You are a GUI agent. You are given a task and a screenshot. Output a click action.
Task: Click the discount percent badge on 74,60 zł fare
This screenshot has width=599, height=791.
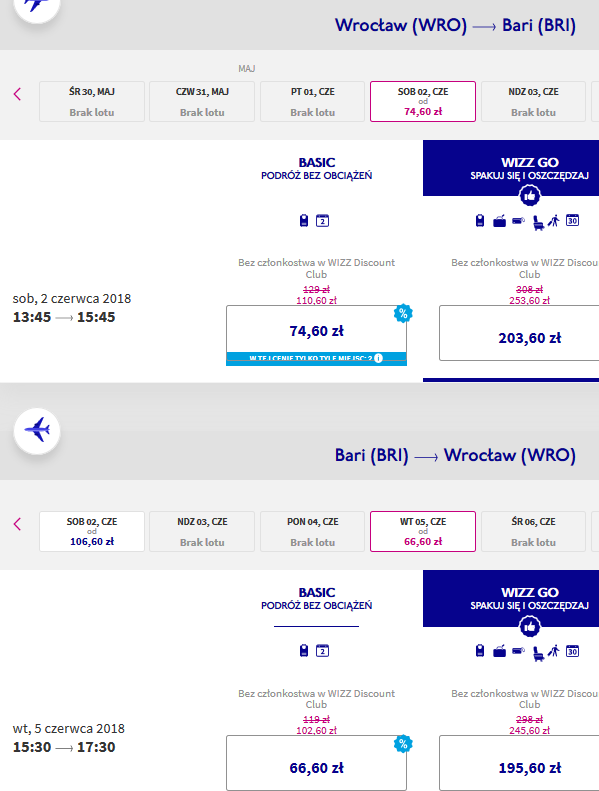(x=403, y=313)
